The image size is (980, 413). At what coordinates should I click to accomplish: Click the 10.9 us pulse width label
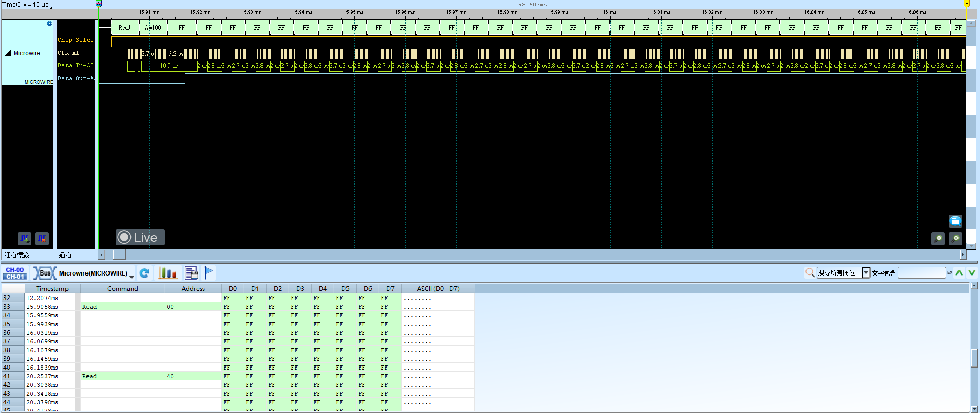169,66
